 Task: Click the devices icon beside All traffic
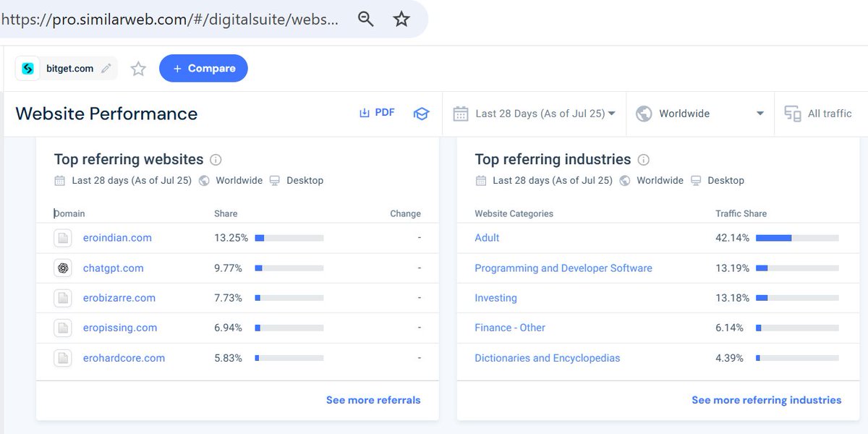(x=793, y=114)
